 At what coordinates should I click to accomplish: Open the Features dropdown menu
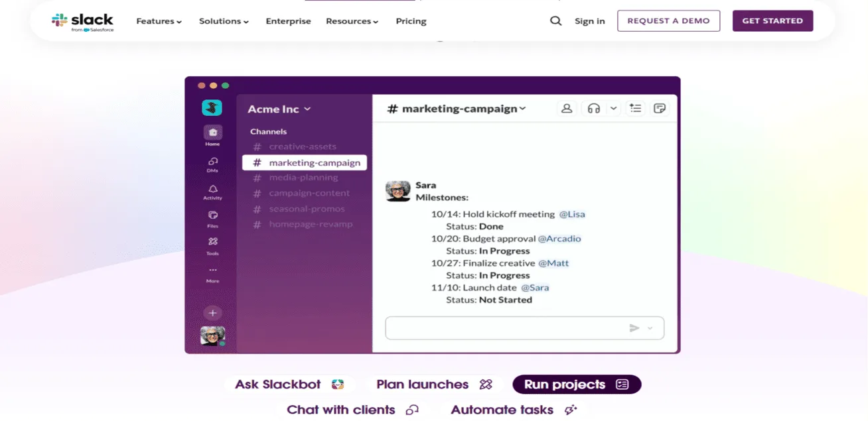(x=159, y=21)
